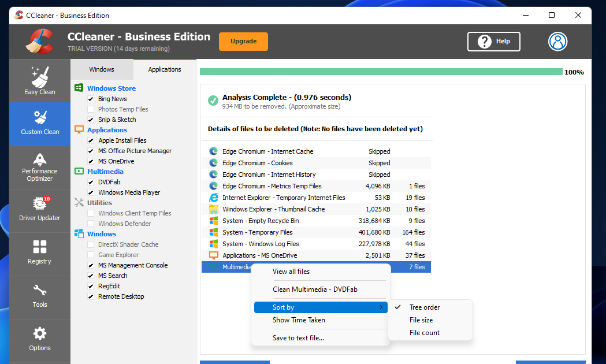Toggle the MS Management Console checkbox
This screenshot has height=364, width=606.
(x=91, y=265)
